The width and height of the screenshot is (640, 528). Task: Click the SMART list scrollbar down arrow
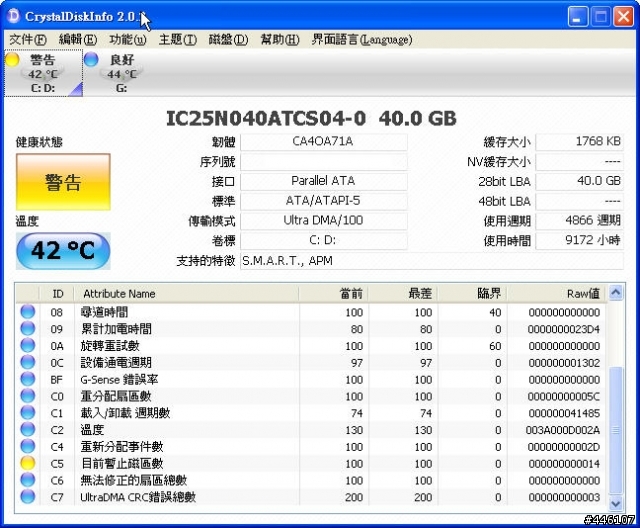[616, 503]
